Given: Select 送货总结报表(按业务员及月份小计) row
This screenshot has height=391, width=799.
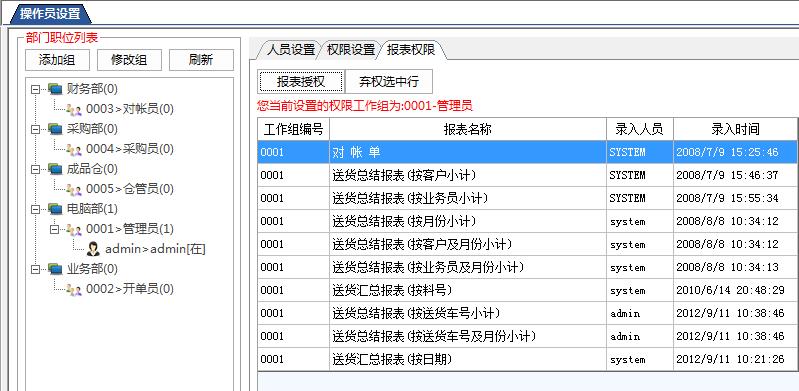Looking at the screenshot, I should point(527,267).
